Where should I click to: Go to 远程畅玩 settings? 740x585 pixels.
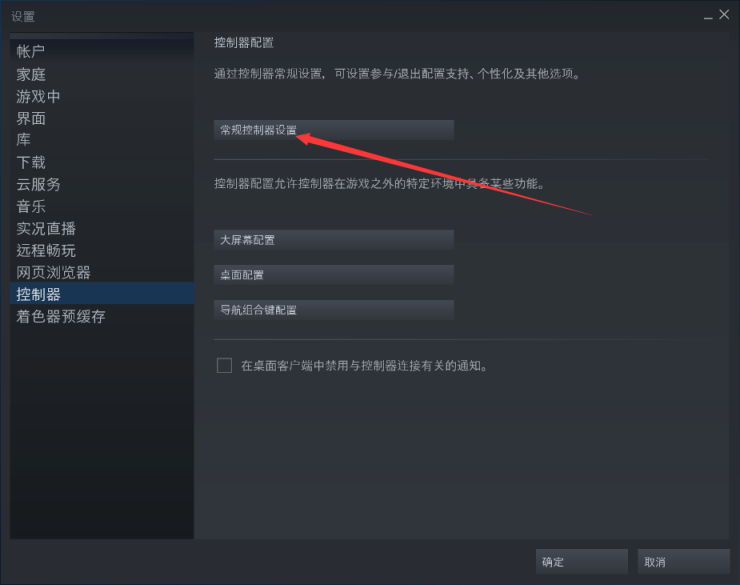101,250
